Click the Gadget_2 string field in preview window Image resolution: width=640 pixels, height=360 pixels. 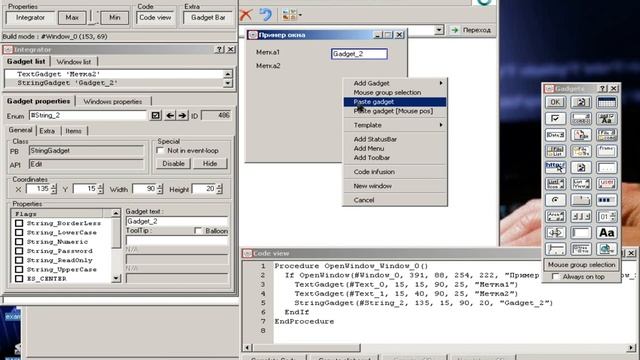(x=359, y=54)
